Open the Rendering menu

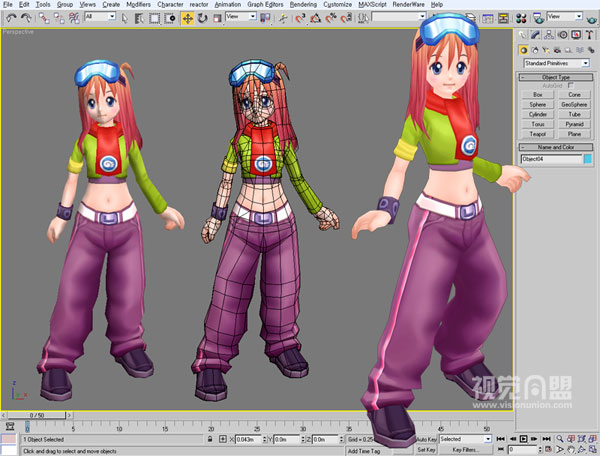click(303, 5)
